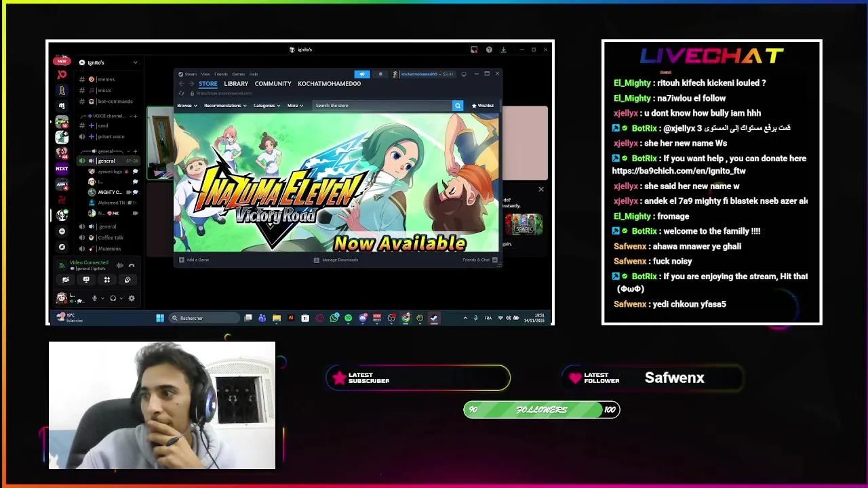Expand the Browse dropdown in Steam store

click(187, 105)
